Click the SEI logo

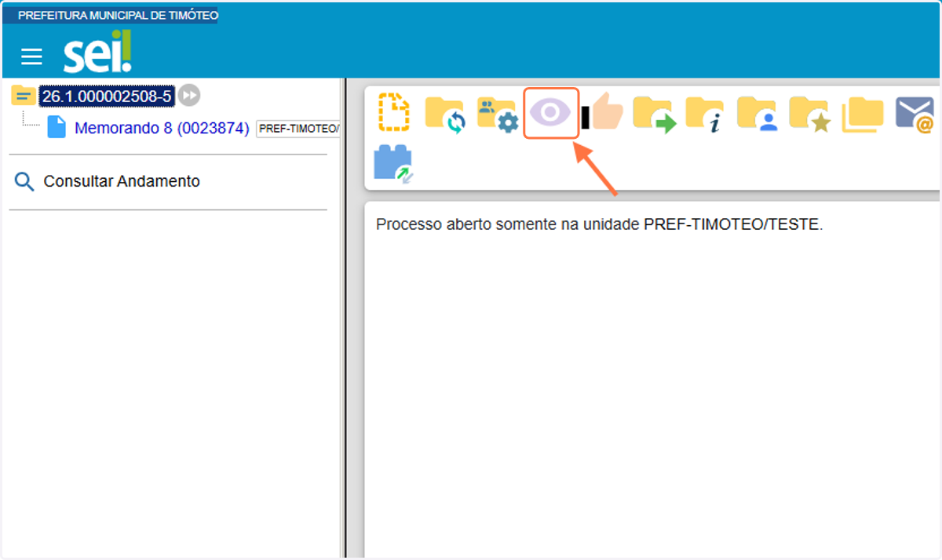click(97, 51)
